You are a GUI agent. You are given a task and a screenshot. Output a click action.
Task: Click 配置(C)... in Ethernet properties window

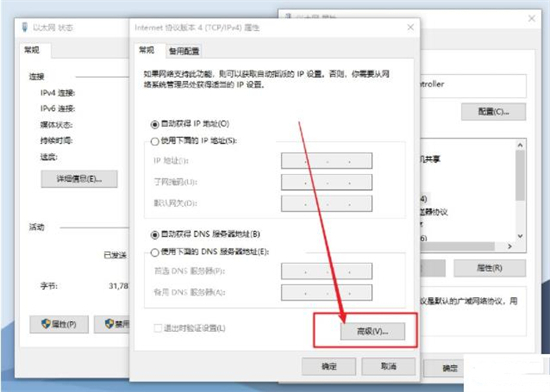point(494,112)
